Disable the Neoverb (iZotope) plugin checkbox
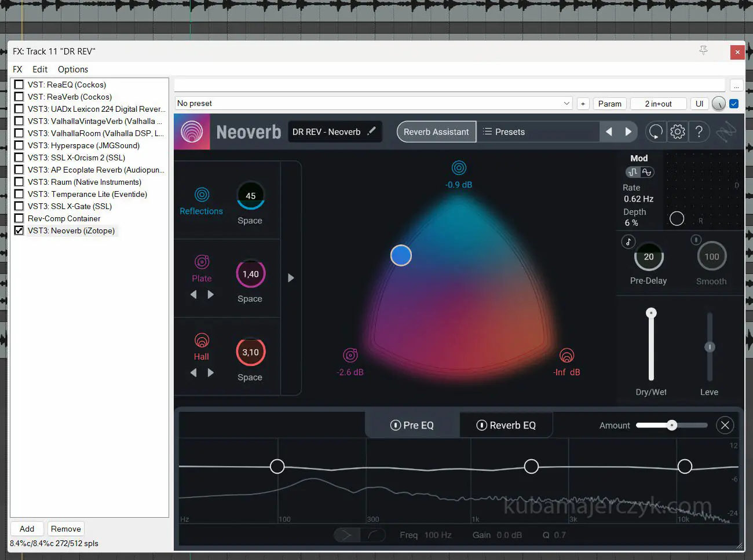The height and width of the screenshot is (560, 753). tap(19, 230)
